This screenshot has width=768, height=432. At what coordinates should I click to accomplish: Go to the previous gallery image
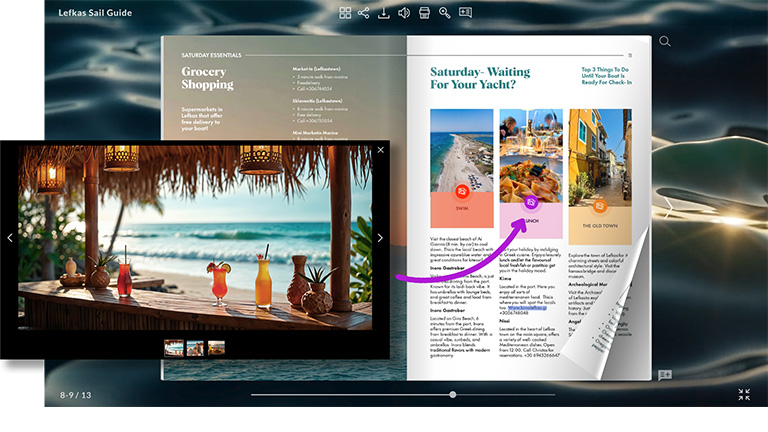tap(10, 238)
